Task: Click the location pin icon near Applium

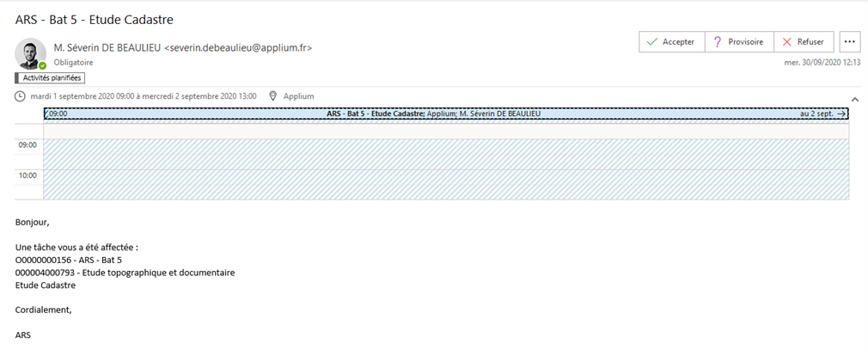Action: (x=274, y=96)
